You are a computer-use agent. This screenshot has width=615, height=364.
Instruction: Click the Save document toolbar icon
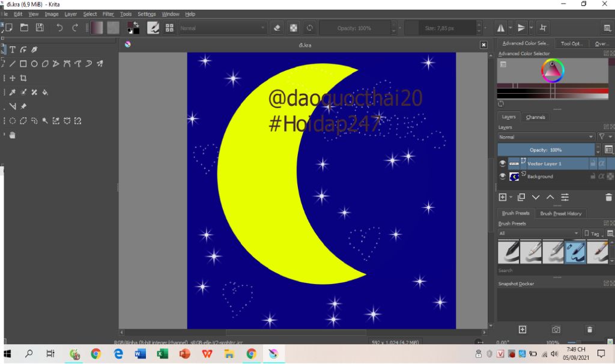(x=40, y=28)
